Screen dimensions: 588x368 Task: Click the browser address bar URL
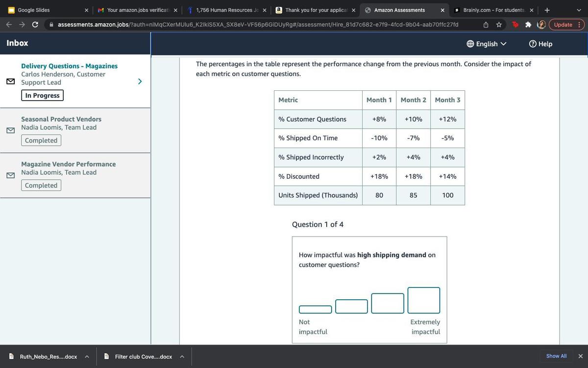258,25
